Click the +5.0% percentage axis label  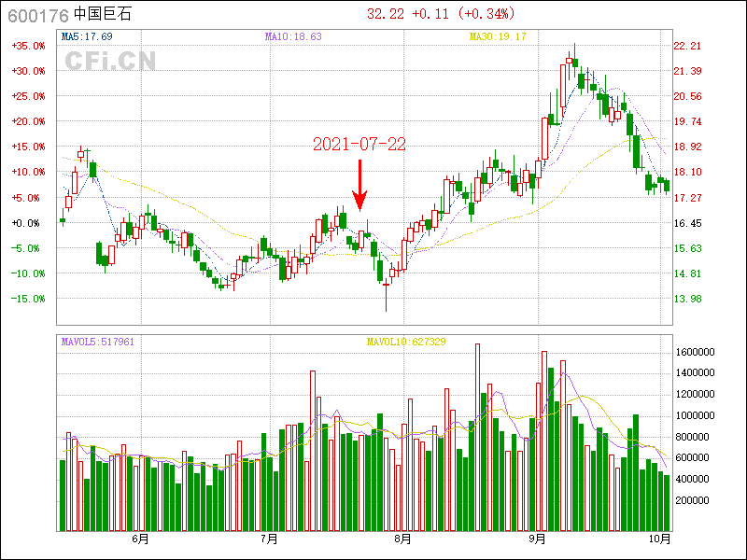(26, 198)
